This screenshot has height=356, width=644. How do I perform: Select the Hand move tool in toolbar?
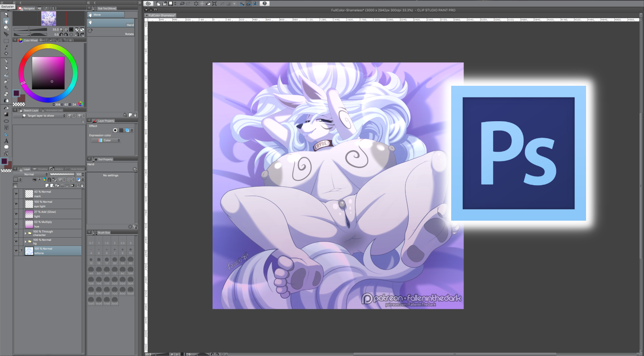coord(6,21)
